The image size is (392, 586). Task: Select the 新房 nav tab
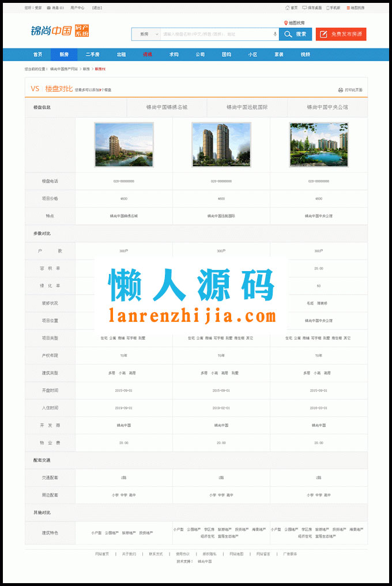coord(64,55)
